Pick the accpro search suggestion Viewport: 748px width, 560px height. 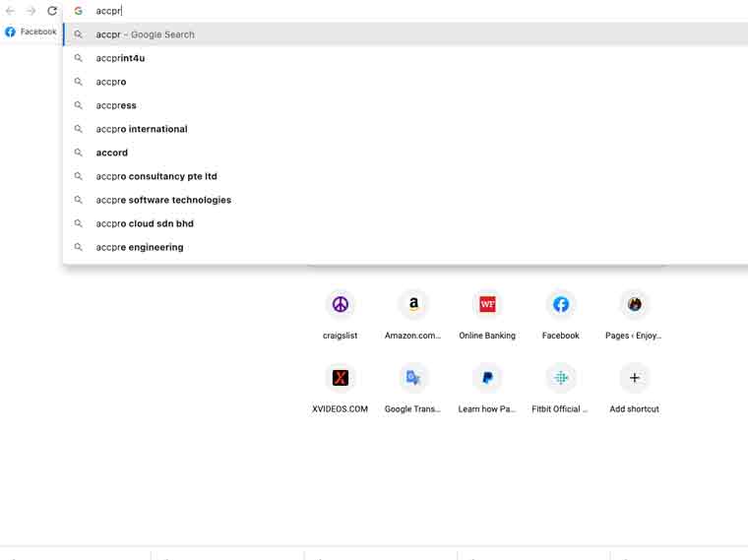(x=111, y=82)
